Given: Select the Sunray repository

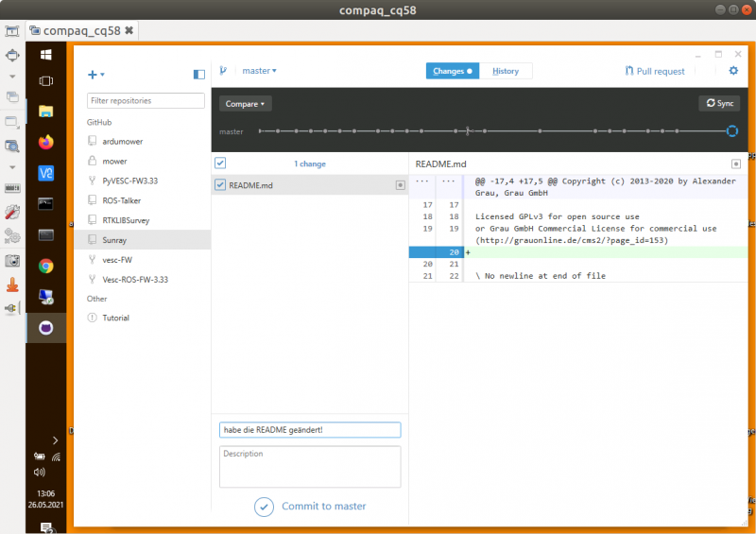Looking at the screenshot, I should tap(143, 240).
